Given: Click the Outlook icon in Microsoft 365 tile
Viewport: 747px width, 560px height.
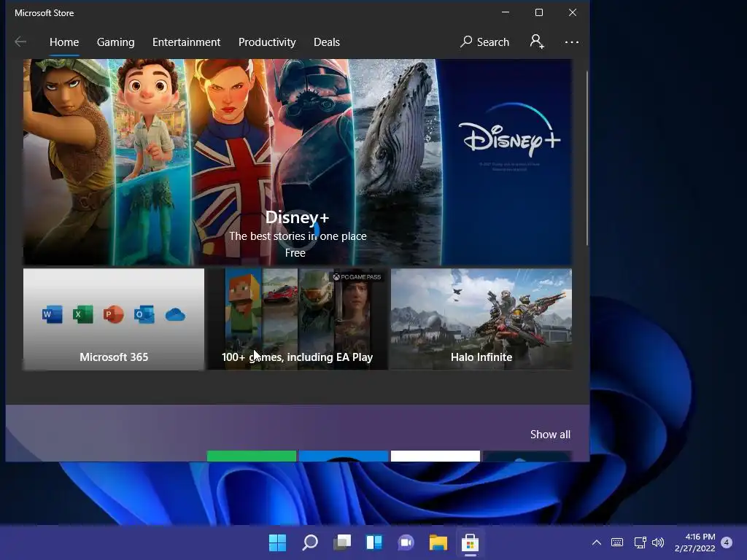Looking at the screenshot, I should click(x=144, y=314).
